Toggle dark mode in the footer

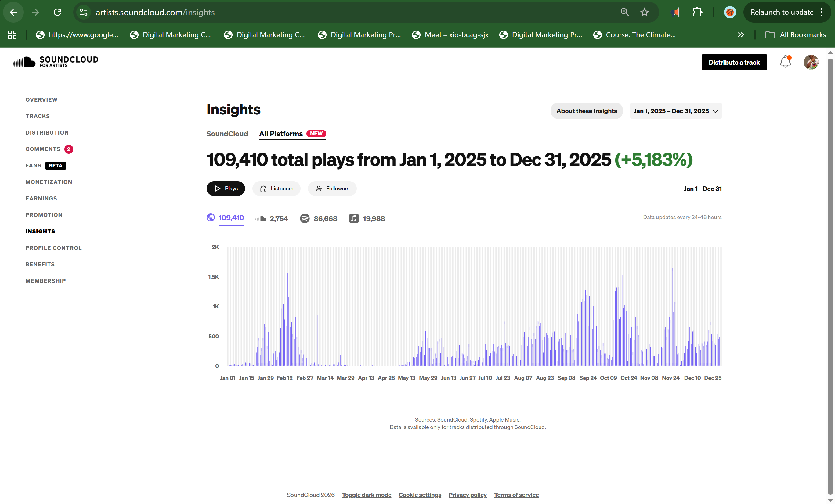tap(366, 495)
